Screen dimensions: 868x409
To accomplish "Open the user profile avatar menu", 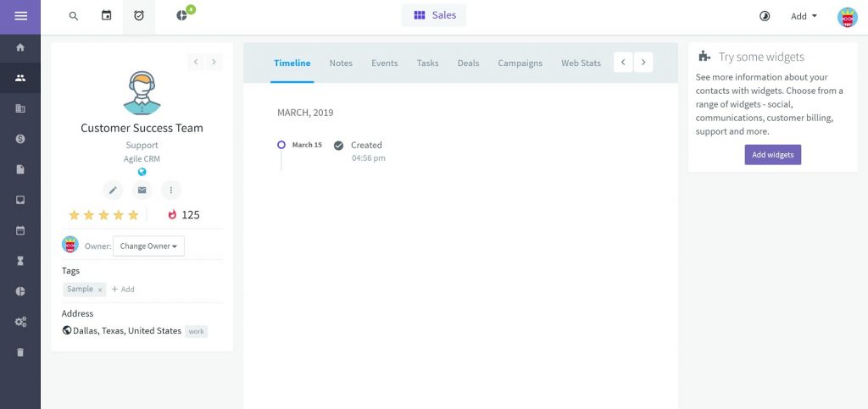I will point(848,17).
